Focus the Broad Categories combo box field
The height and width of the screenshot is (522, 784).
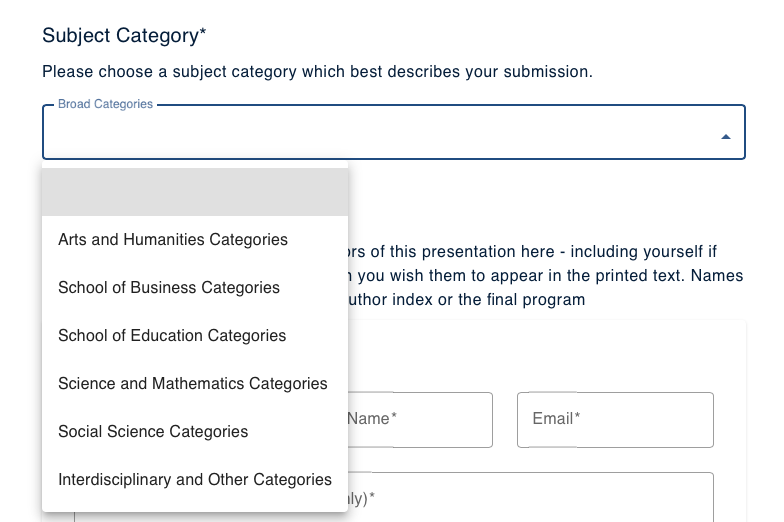380,133
